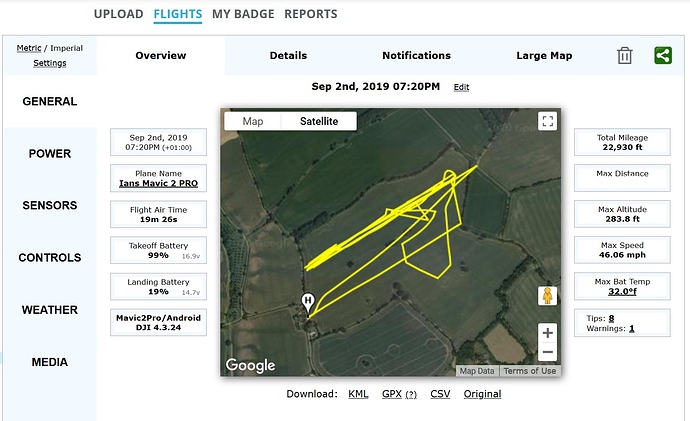Open the Large Map tab
The image size is (690, 421).
544,56
